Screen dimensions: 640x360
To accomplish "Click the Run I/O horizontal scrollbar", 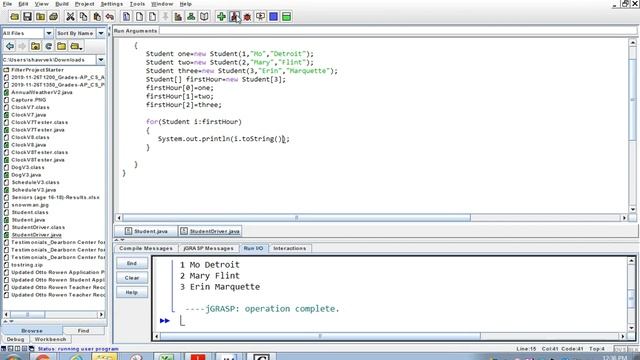I will tap(320, 336).
